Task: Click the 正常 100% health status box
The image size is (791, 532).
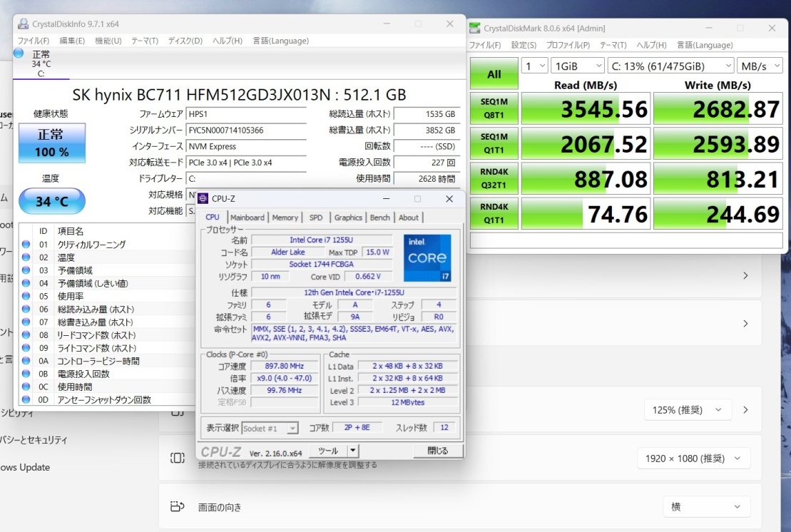Action: (x=51, y=142)
